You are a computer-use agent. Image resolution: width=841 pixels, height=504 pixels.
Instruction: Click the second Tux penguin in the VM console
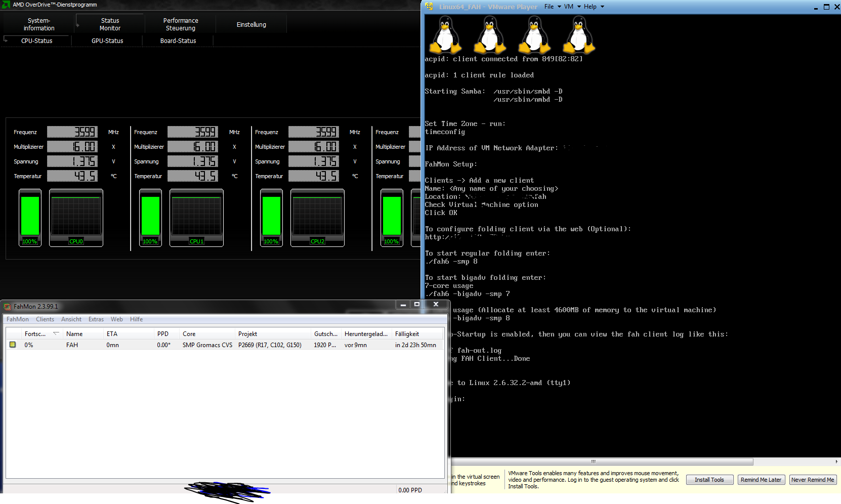click(490, 34)
